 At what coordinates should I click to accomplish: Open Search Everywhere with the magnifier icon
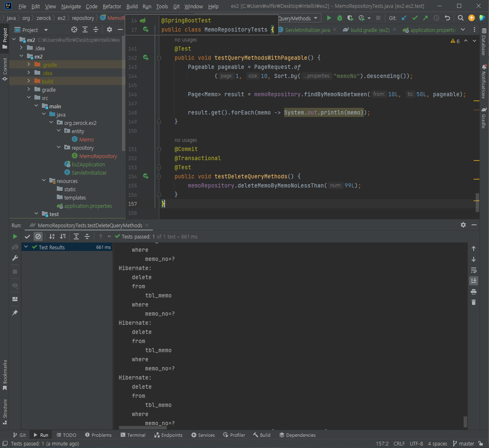click(x=461, y=18)
